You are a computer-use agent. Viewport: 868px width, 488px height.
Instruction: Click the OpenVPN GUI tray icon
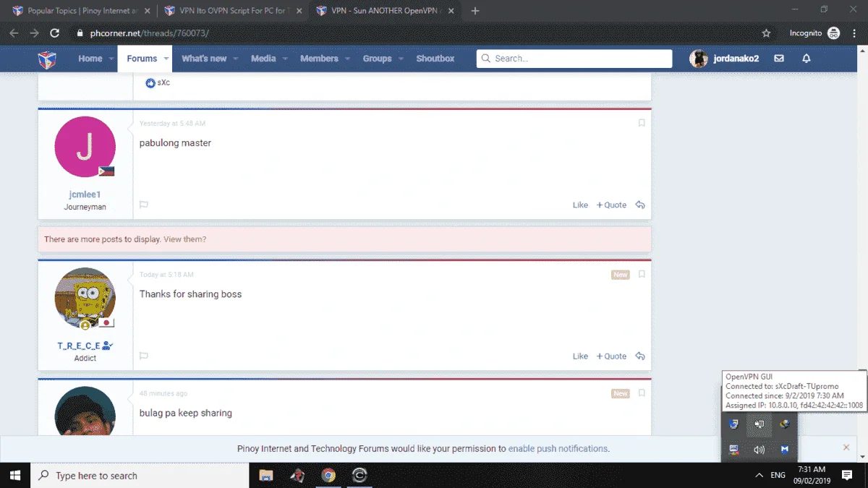tap(759, 424)
